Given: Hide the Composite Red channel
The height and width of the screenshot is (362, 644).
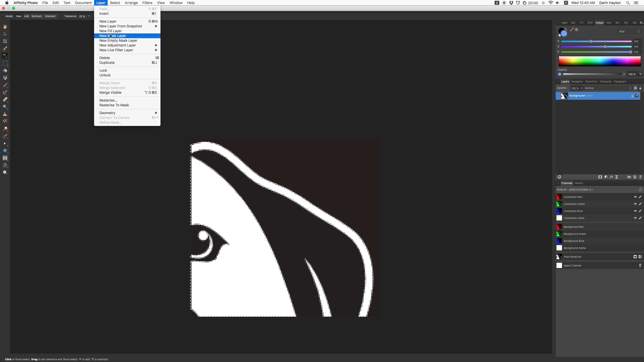Looking at the screenshot, I should click(635, 197).
